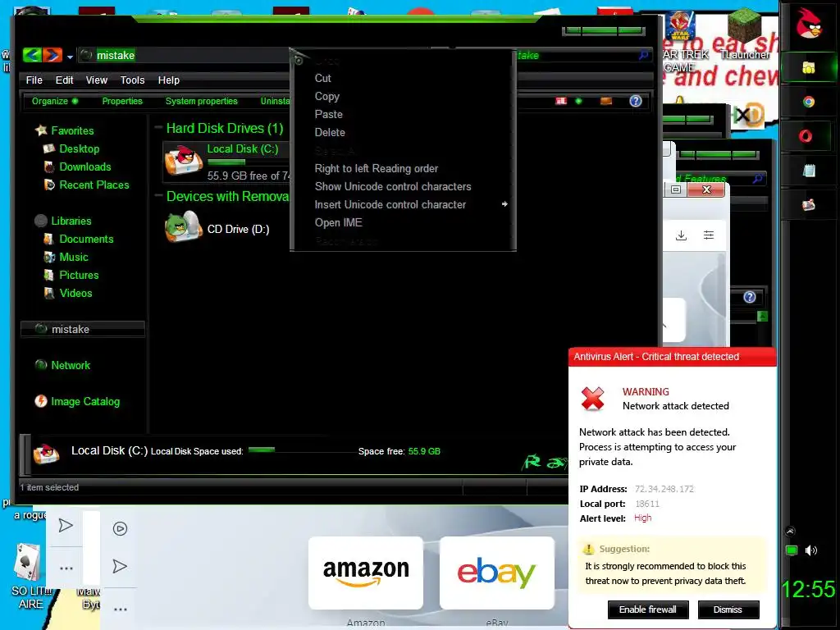840x630 pixels.
Task: Click the Explorer blue help question icon
Action: pyautogui.click(x=636, y=101)
